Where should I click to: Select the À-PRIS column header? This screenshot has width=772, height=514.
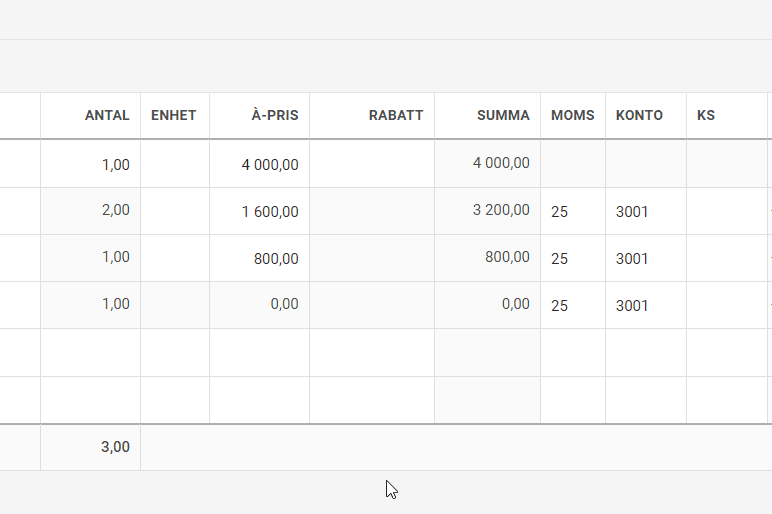tap(275, 115)
